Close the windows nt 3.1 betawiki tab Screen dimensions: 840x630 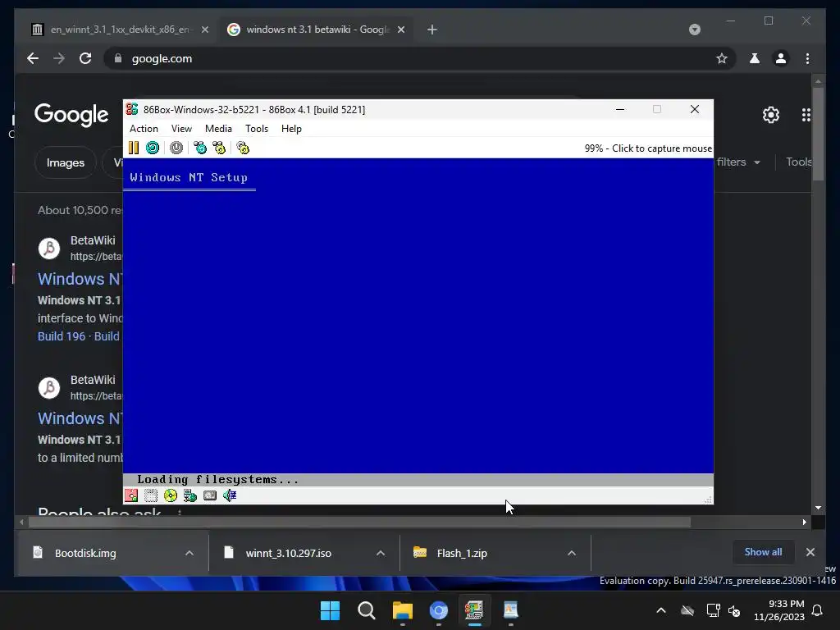coord(400,30)
